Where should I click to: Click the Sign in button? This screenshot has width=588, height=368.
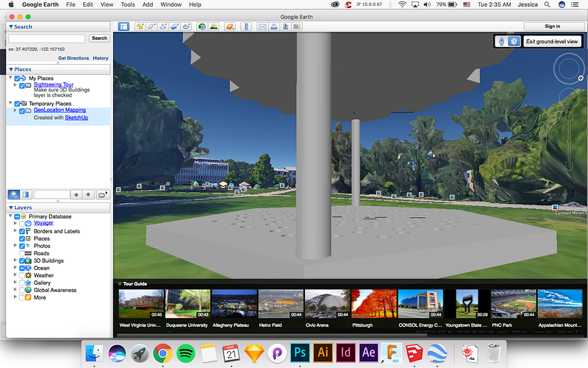point(553,26)
